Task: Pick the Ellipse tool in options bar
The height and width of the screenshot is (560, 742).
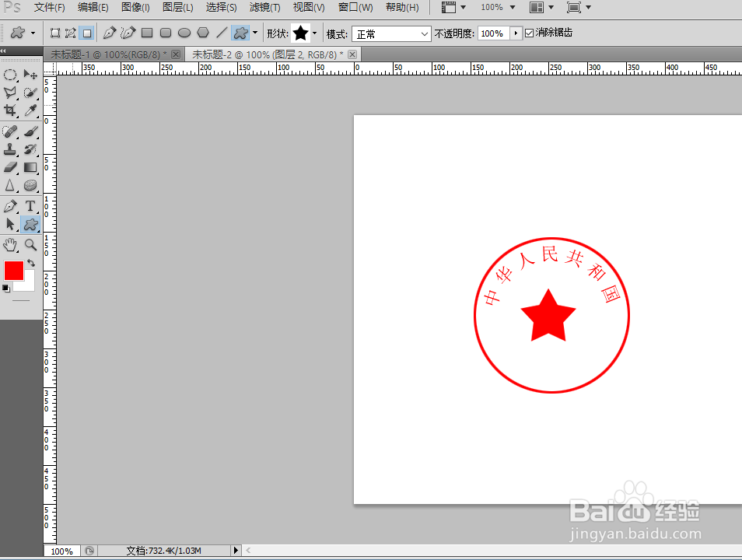Action: click(184, 33)
